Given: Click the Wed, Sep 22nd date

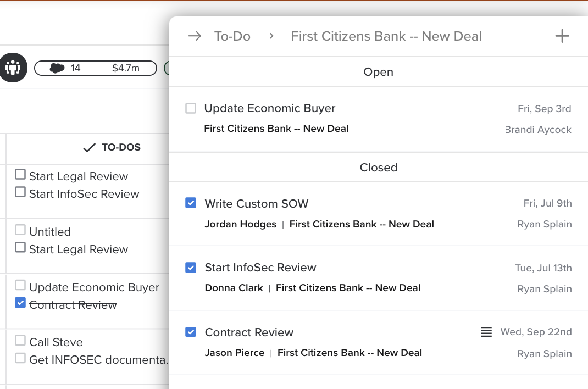Looking at the screenshot, I should 536,332.
